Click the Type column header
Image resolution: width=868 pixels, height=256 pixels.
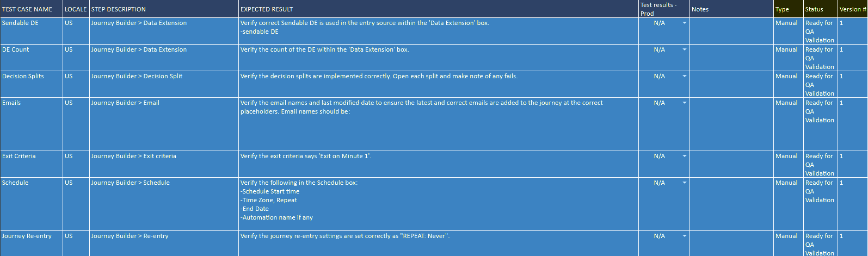(789, 9)
